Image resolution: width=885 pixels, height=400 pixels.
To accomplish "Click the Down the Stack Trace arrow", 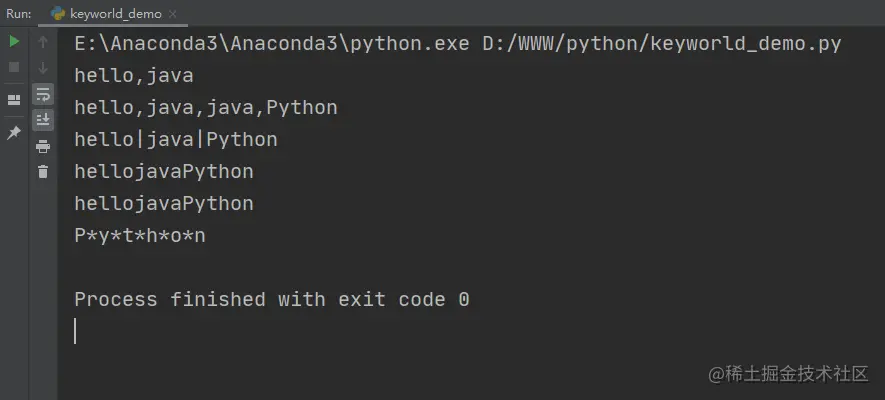I will [x=43, y=68].
